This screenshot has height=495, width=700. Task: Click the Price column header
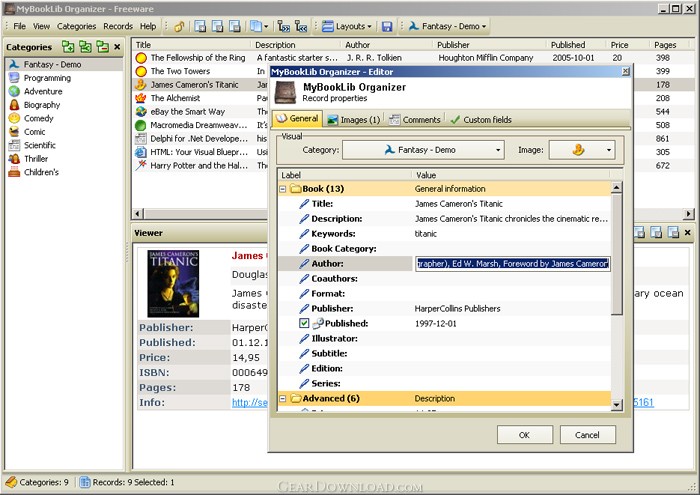tap(626, 45)
